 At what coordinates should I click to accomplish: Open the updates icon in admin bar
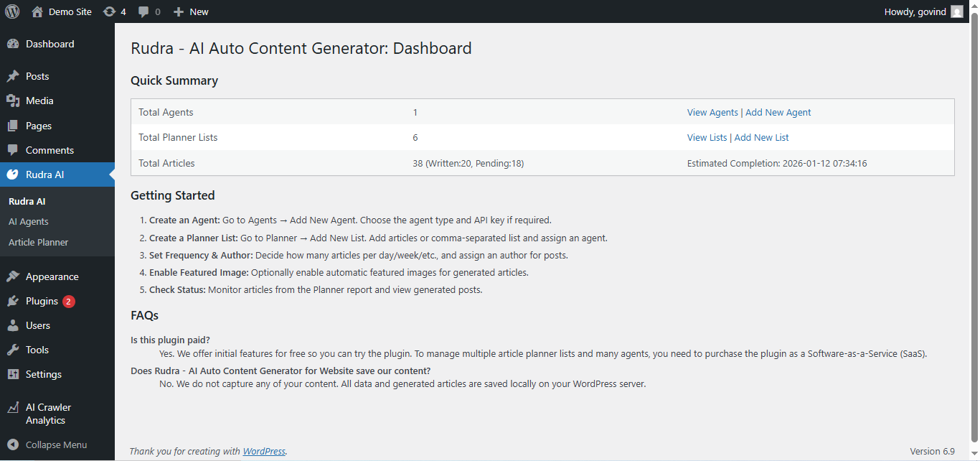click(109, 11)
